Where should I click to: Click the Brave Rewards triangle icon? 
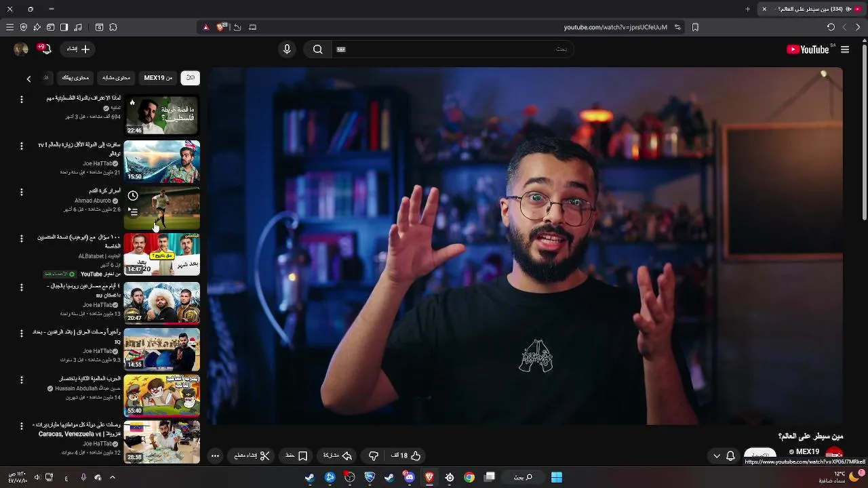(x=206, y=27)
